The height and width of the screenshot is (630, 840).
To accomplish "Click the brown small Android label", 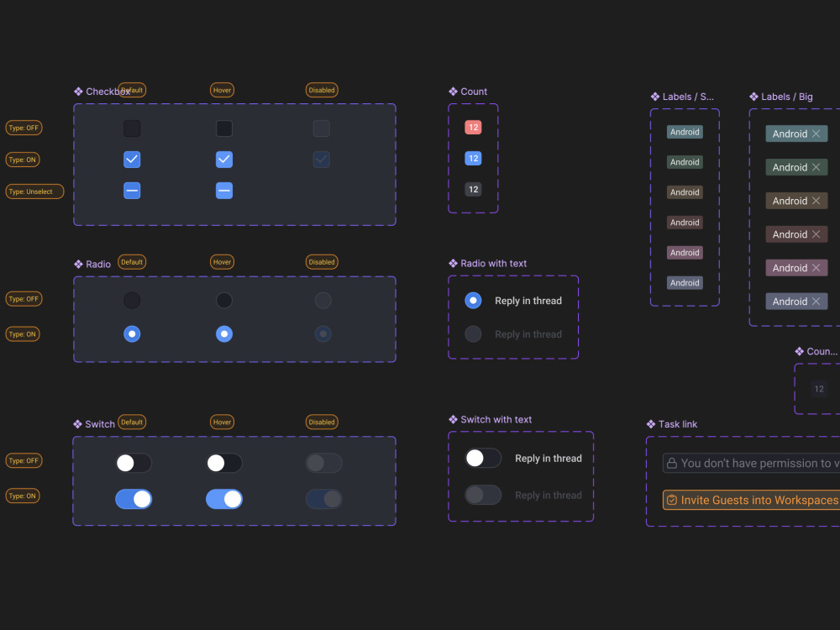I will [x=685, y=192].
